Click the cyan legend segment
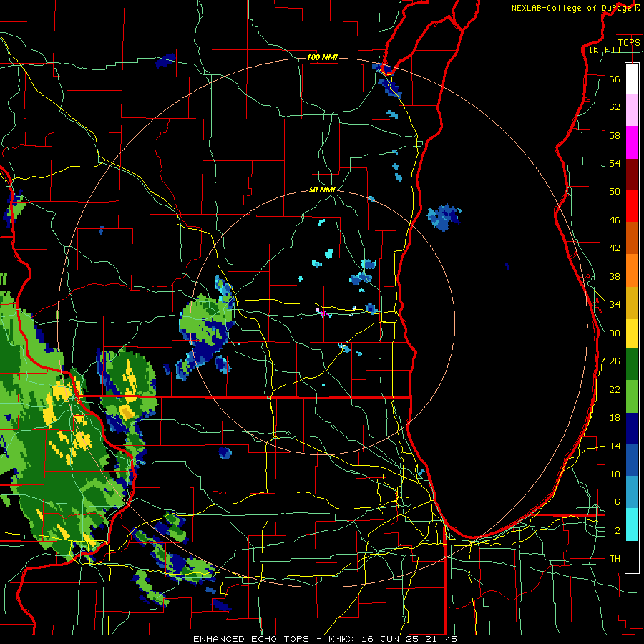 coord(632,525)
